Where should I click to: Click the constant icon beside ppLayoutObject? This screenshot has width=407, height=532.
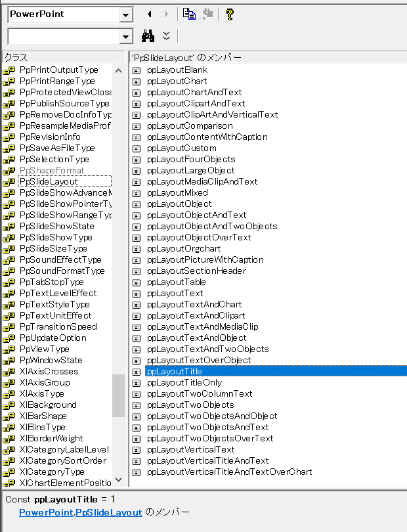[137, 204]
